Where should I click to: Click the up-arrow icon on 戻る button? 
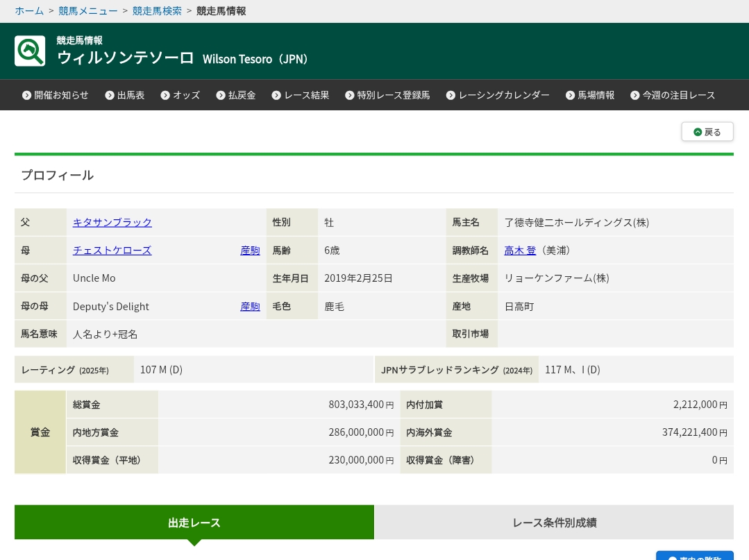click(x=698, y=132)
